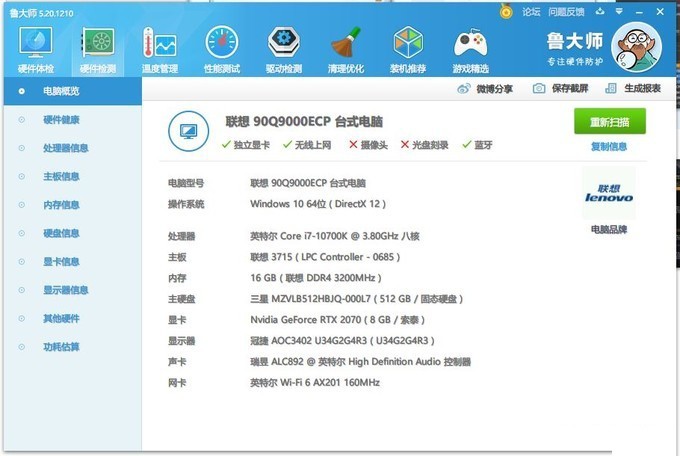Open 清理优化 cleanup broom icon
The height and width of the screenshot is (456, 680).
pos(346,49)
